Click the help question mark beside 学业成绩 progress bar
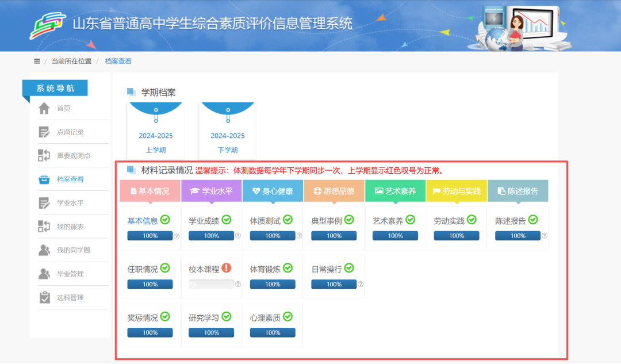Viewport: 621px width, 364px height. tap(237, 236)
